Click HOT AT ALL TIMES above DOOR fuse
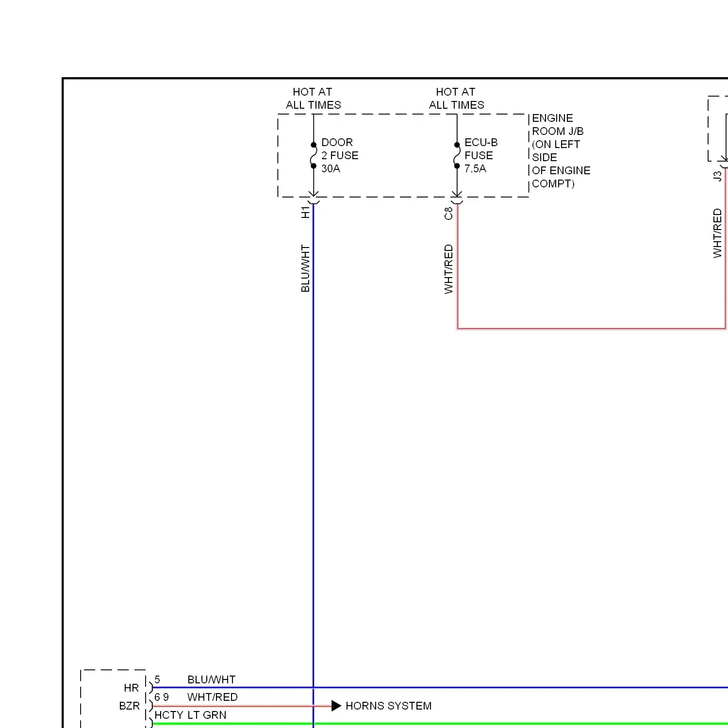The height and width of the screenshot is (728, 728). pyautogui.click(x=313, y=99)
